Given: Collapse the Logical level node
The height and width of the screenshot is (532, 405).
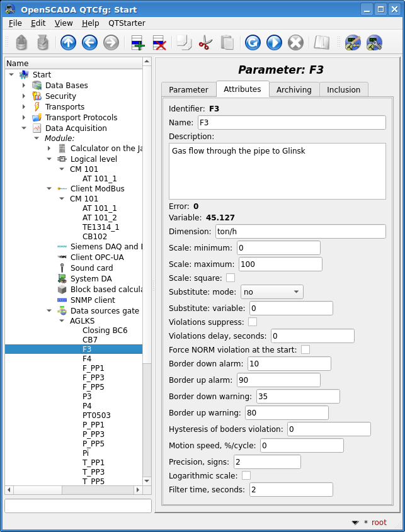Looking at the screenshot, I should [x=49, y=159].
